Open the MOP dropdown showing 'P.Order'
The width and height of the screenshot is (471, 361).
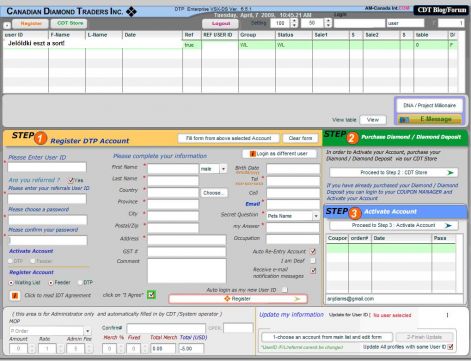pos(87,331)
